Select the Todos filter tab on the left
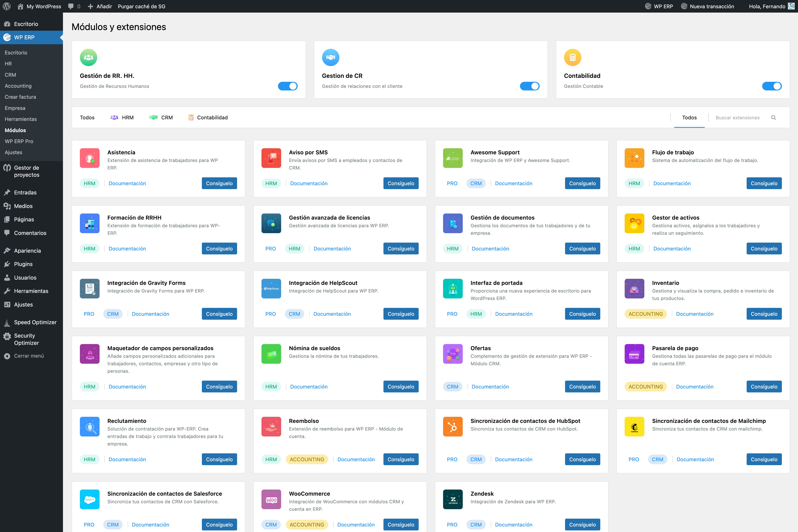 pyautogui.click(x=87, y=117)
